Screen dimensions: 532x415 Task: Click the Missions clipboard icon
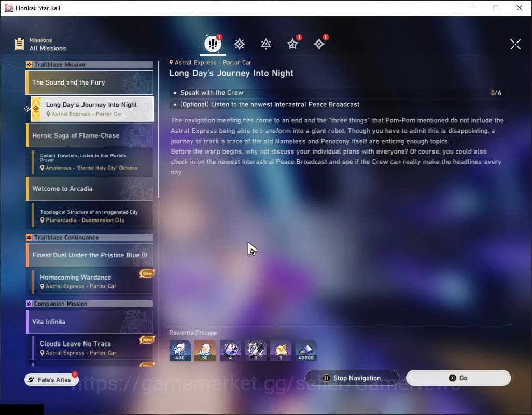20,44
